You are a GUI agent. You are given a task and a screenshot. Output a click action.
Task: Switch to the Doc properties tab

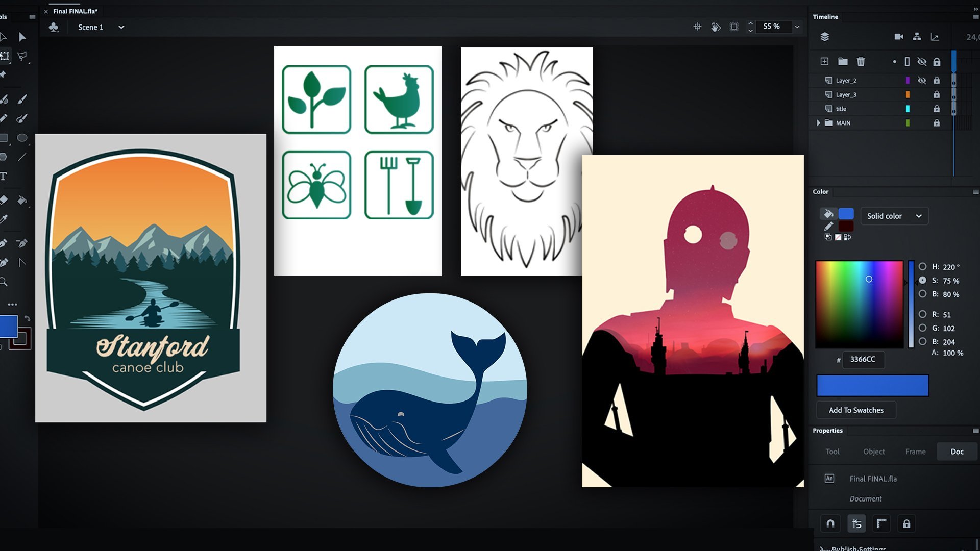tap(957, 452)
